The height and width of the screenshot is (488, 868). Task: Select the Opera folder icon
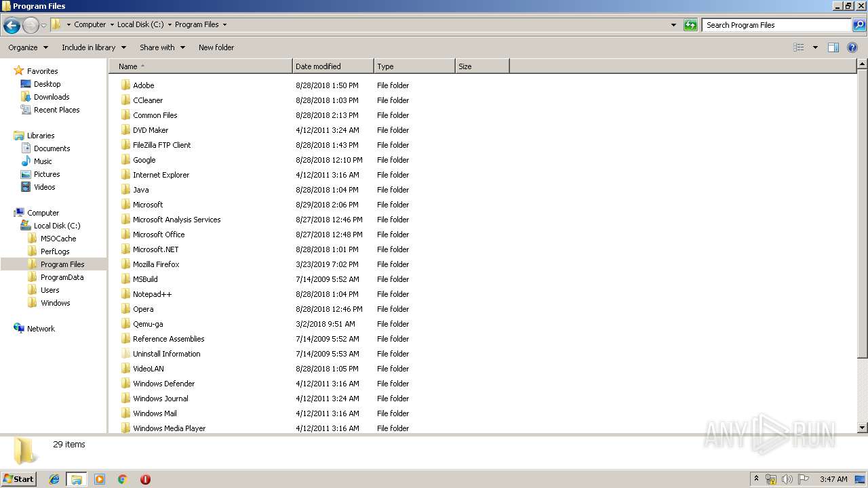pyautogui.click(x=125, y=309)
